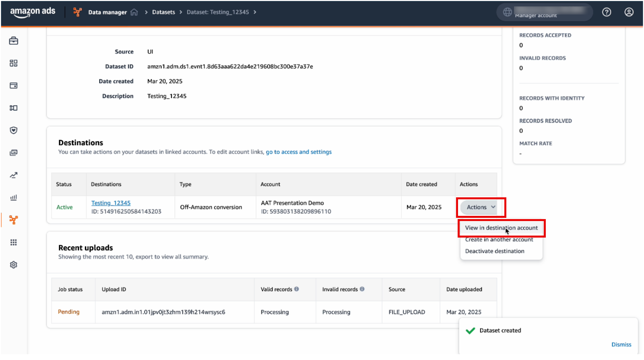Screen dimensions: 644x360
Task: Open the nine-dot grid sidebar icon
Action: click(14, 242)
